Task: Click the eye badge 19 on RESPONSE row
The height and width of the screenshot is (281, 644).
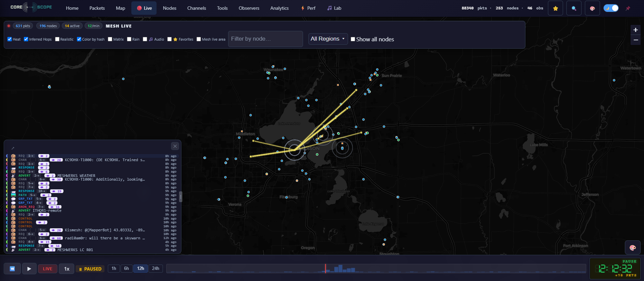Action: coord(57,191)
